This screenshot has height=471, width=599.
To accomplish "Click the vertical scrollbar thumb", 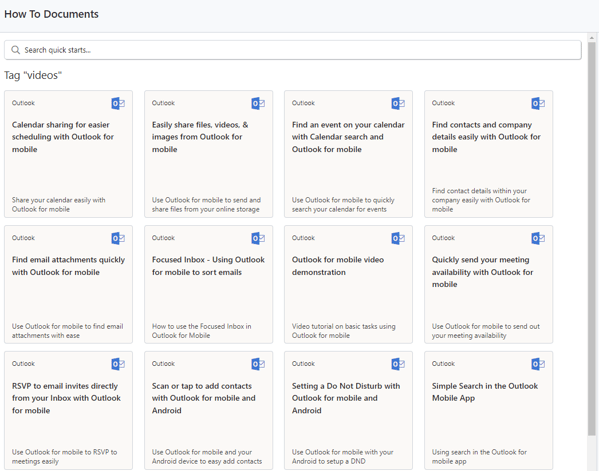I will point(592,239).
